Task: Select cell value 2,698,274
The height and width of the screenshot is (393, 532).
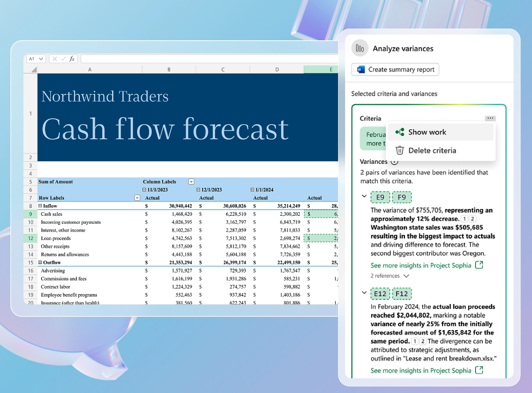Action: point(290,239)
